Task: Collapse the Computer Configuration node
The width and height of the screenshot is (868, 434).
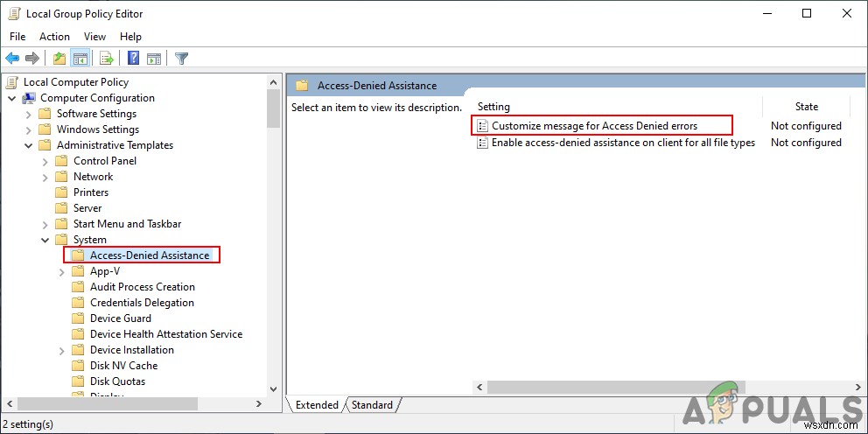Action: tap(12, 98)
